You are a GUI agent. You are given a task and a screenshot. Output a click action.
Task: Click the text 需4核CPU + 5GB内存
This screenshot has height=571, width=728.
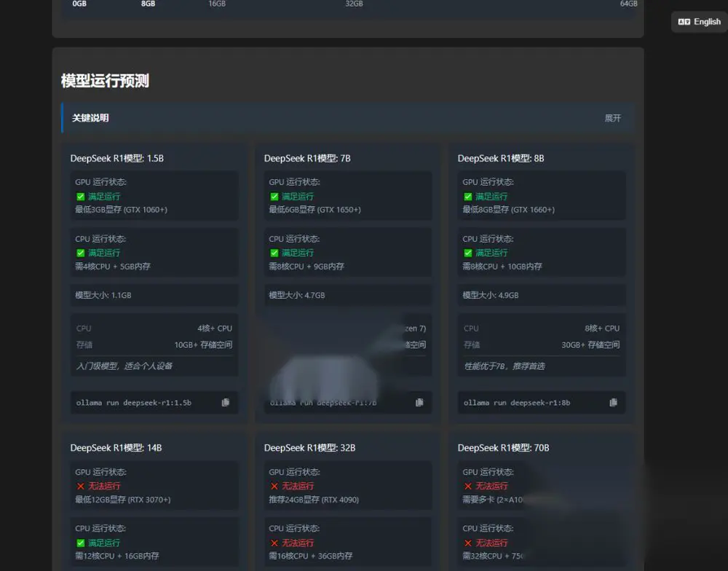pyautogui.click(x=113, y=267)
